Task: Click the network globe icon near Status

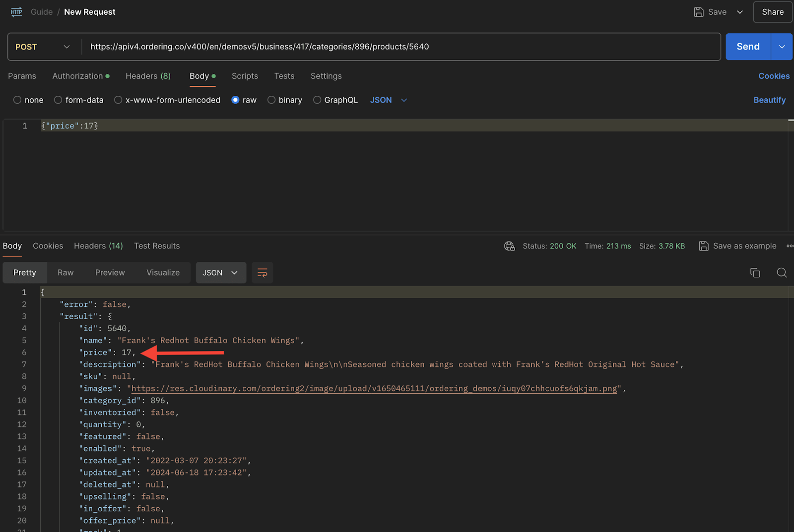Action: click(509, 246)
